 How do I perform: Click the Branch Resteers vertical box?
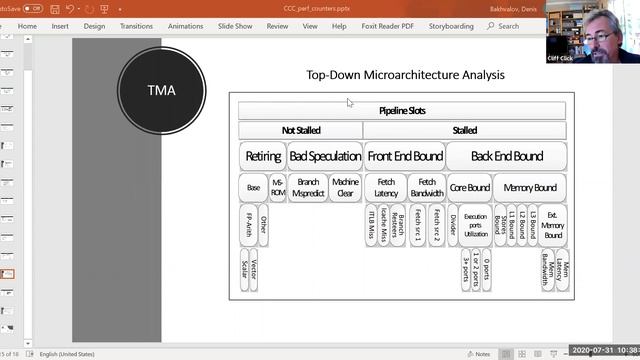398,225
